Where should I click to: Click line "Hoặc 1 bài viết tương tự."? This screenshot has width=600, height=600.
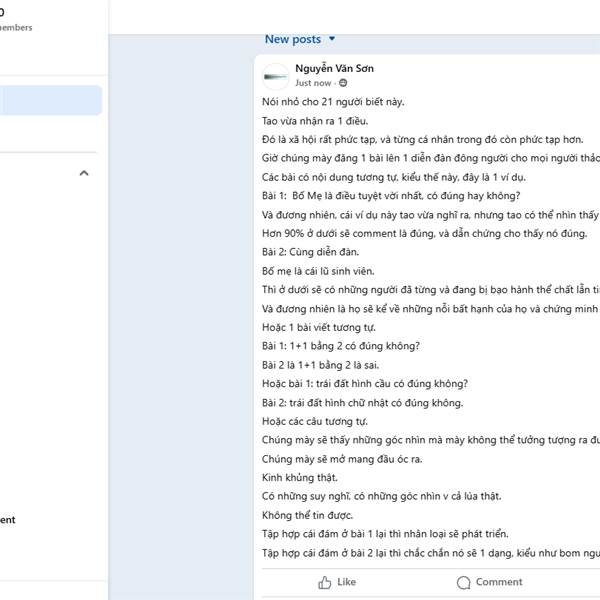pos(319,328)
